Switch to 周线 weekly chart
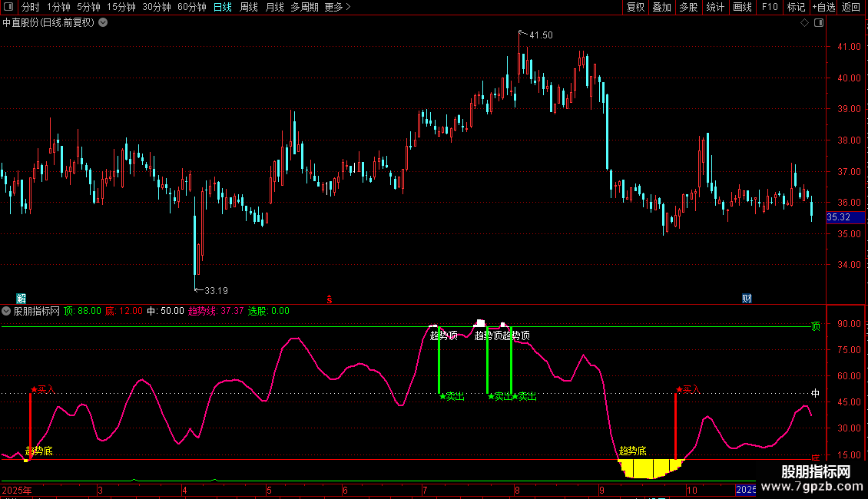The height and width of the screenshot is (499, 868). click(249, 7)
